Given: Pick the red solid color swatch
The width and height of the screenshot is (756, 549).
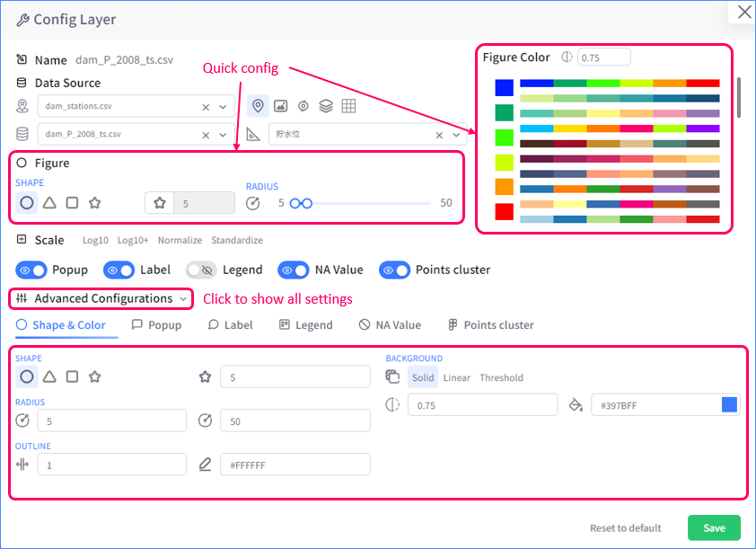Looking at the screenshot, I should tap(505, 211).
